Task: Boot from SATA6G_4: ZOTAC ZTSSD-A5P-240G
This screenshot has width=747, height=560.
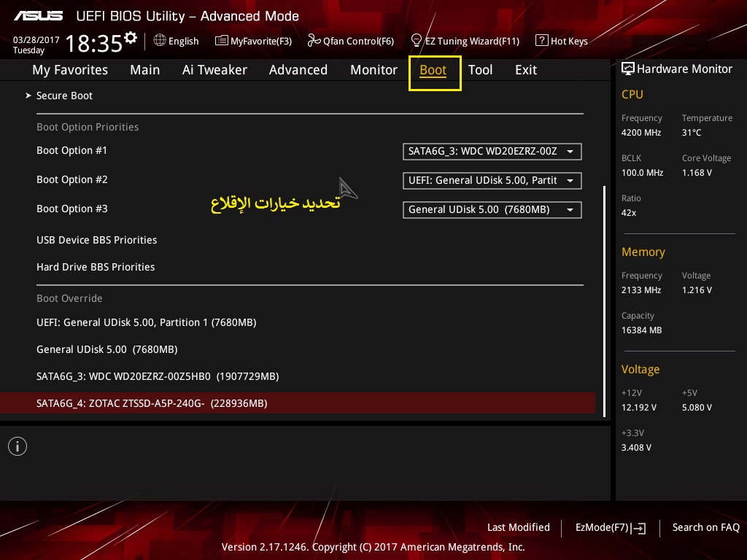Action: point(298,403)
